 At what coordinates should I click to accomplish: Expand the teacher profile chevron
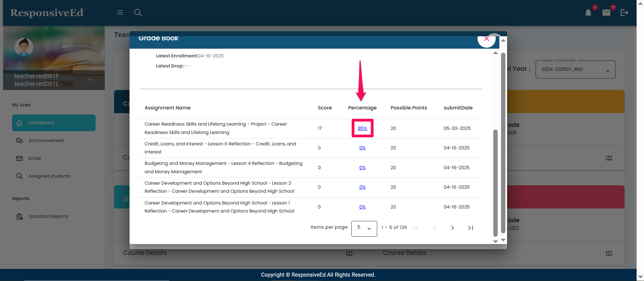[x=91, y=80]
